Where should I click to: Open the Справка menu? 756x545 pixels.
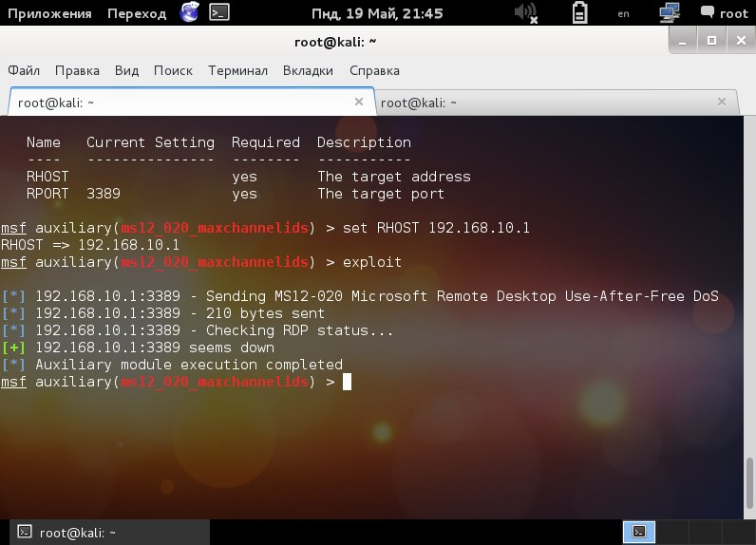tap(374, 70)
